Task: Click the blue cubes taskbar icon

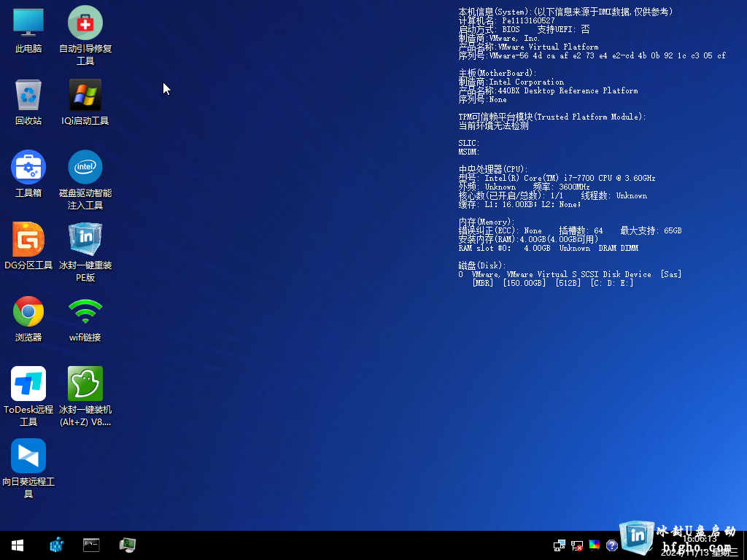Action: coord(57,545)
